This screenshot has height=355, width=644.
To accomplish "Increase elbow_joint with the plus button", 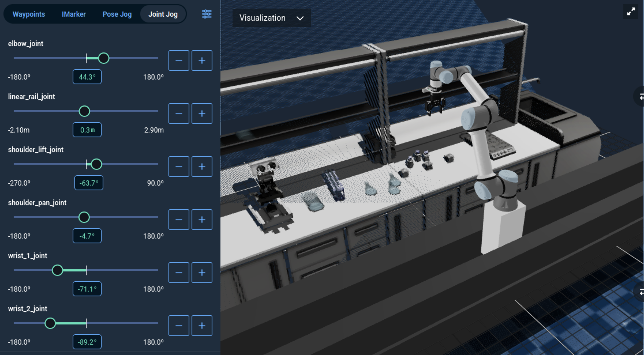I will pyautogui.click(x=202, y=61).
